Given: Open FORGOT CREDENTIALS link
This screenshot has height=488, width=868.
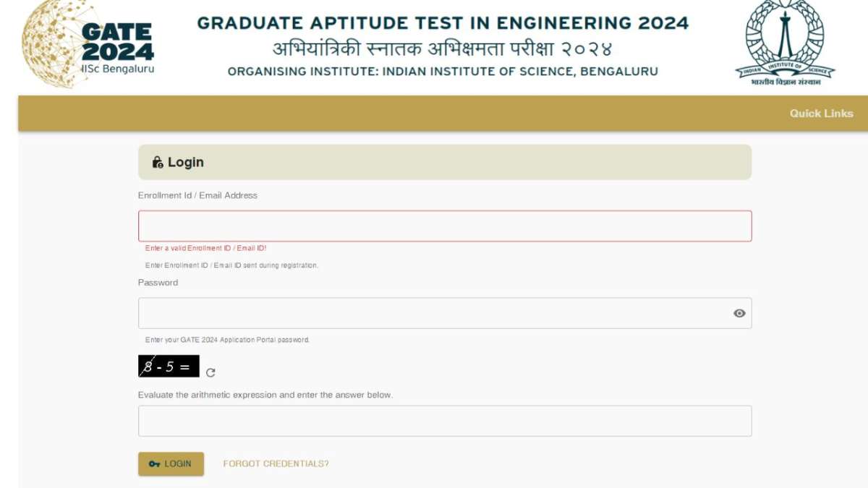Looking at the screenshot, I should click(x=276, y=463).
